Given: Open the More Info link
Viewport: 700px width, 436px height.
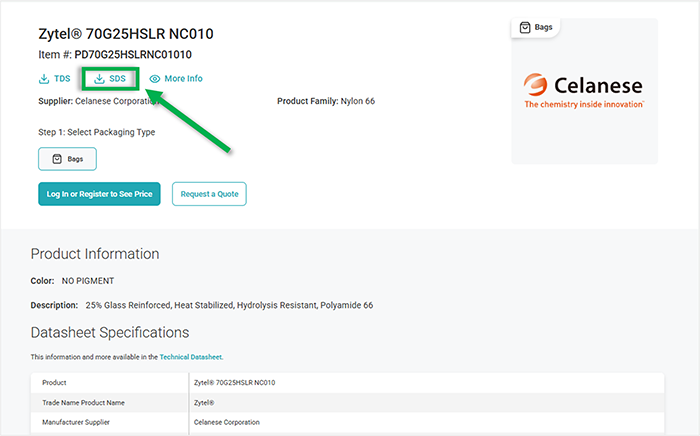Looking at the screenshot, I should (x=176, y=79).
